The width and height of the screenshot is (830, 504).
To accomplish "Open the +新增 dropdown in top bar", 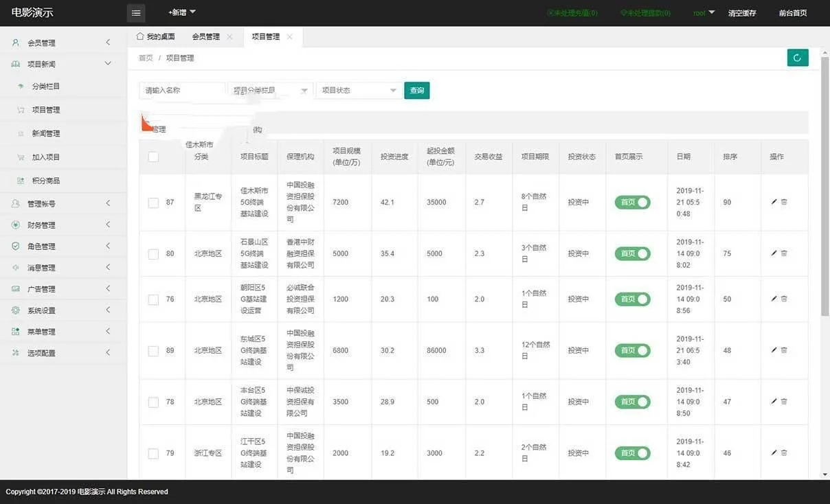I will tap(182, 12).
